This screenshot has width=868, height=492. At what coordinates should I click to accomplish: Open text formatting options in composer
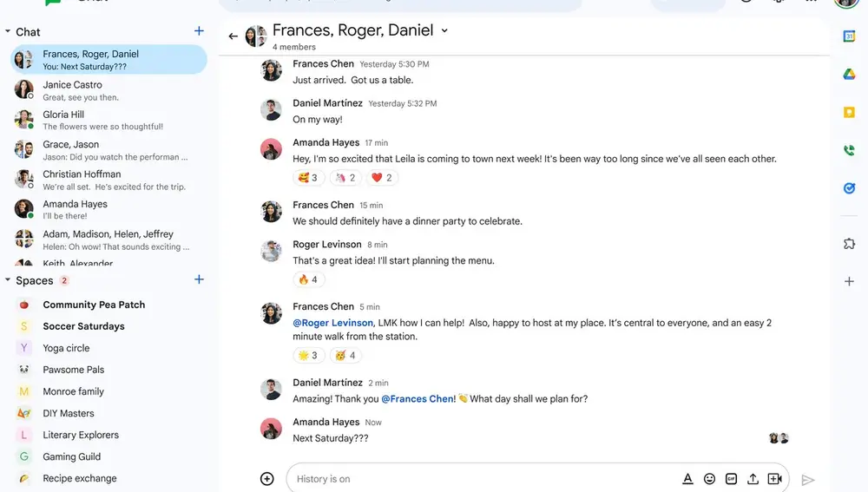(x=687, y=479)
